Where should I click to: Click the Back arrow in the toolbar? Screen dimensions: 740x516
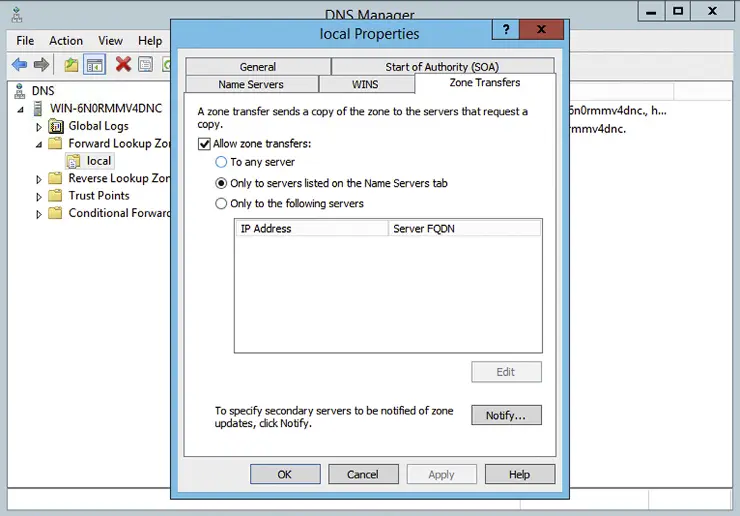pos(19,65)
